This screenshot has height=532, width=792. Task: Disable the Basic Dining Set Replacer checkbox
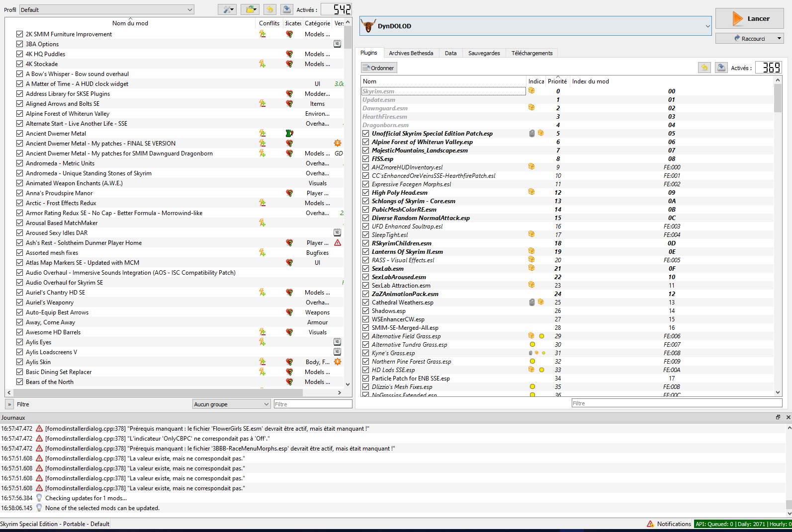click(20, 372)
